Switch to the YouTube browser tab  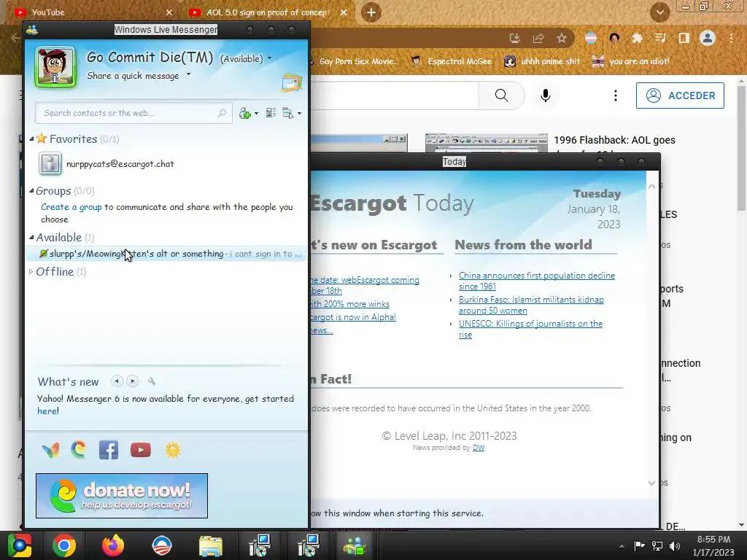point(93,12)
